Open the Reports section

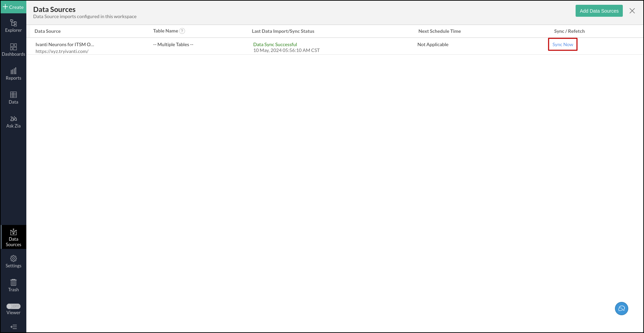click(x=13, y=73)
